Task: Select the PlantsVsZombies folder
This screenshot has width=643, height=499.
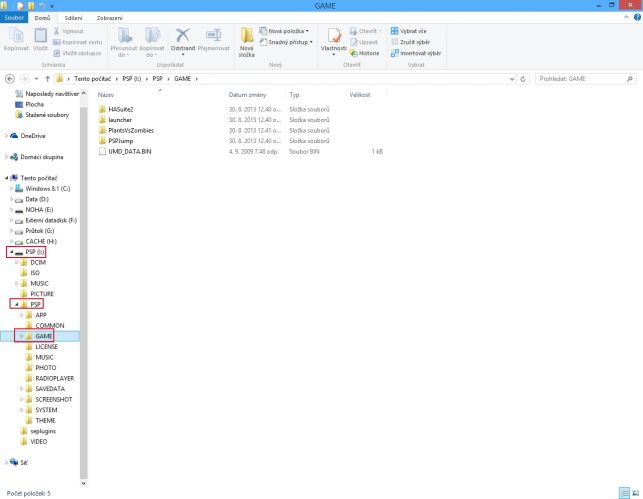Action: [131, 130]
